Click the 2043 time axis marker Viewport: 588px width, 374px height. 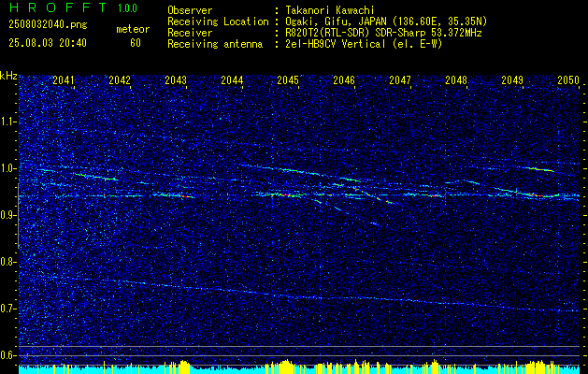tap(176, 80)
